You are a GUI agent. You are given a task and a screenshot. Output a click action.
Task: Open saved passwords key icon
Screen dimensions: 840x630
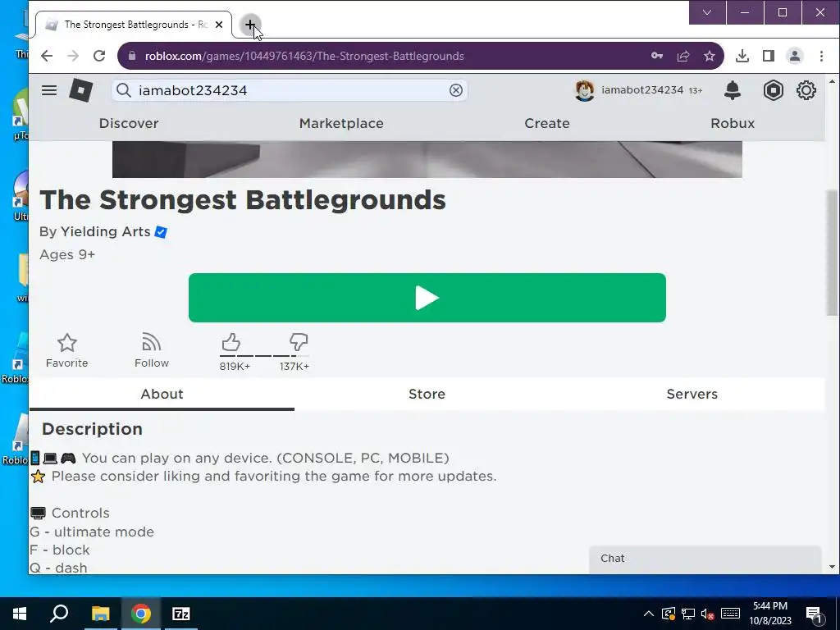[657, 56]
